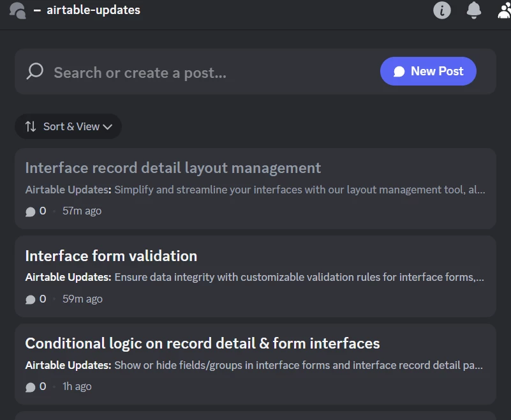Click Airtable Updates author on layout management post

click(x=68, y=190)
